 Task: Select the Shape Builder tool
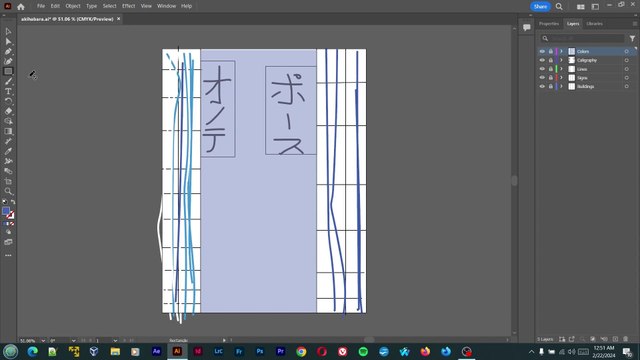(x=8, y=121)
